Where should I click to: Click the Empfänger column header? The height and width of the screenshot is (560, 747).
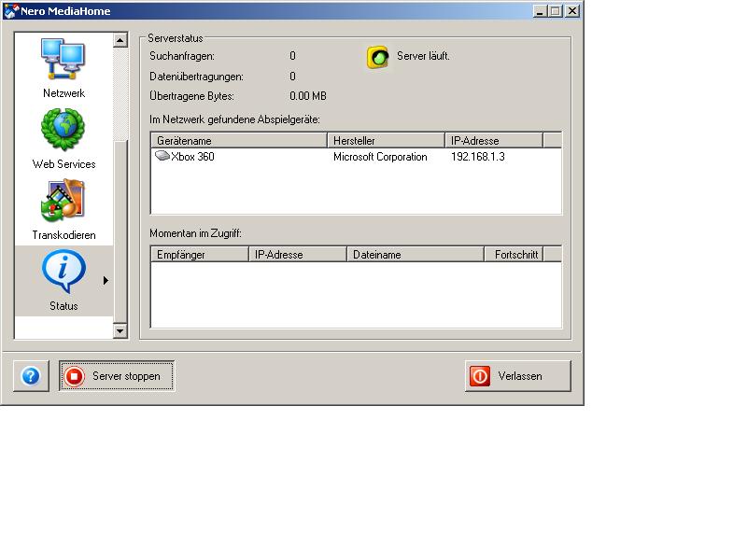click(x=200, y=254)
